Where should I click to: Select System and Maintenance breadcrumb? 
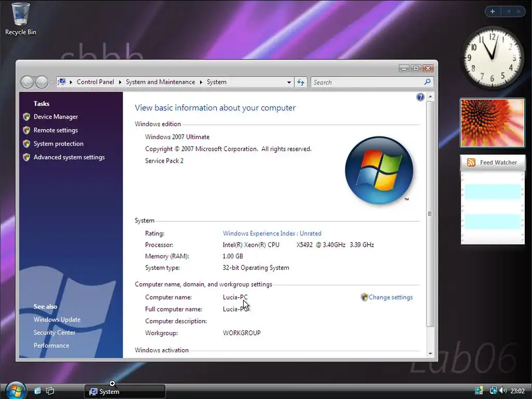click(x=161, y=82)
